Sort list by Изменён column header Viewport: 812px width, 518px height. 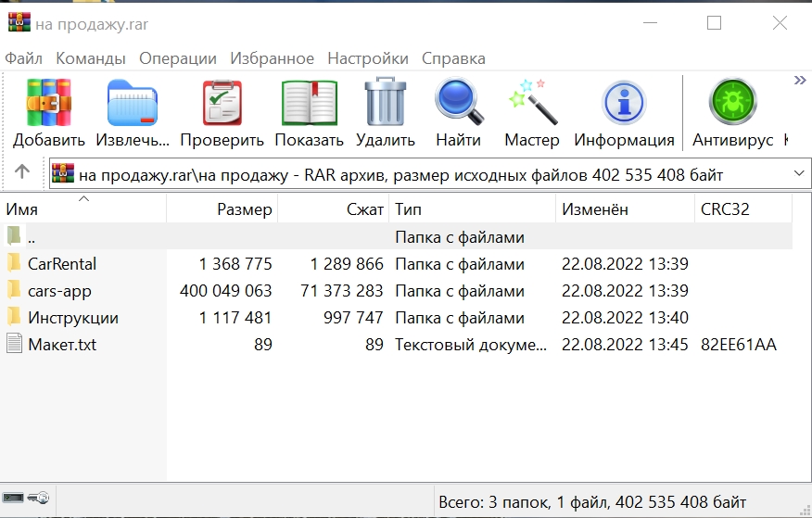pos(594,209)
